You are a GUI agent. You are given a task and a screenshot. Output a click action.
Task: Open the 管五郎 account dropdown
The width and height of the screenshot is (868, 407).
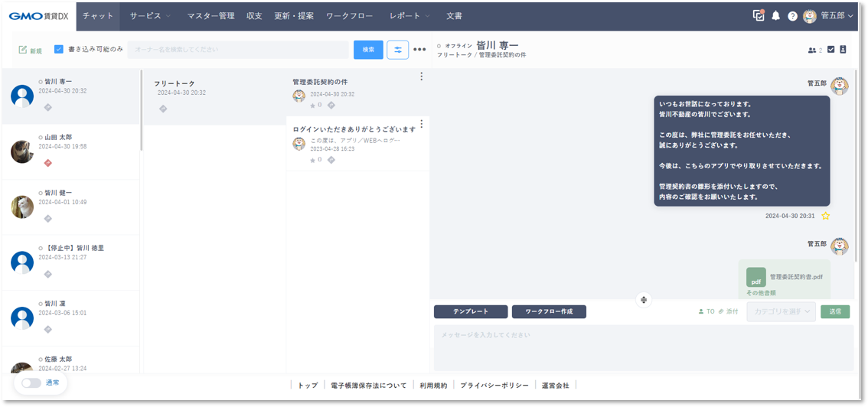837,16
